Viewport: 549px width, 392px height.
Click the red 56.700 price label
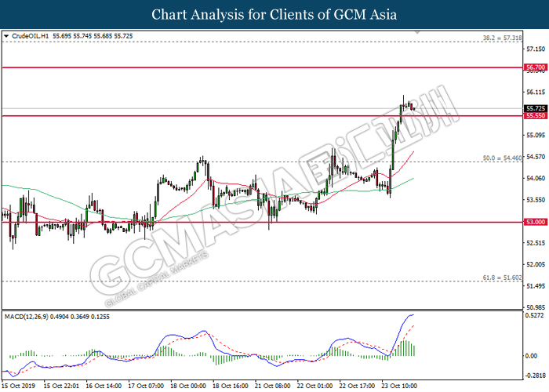click(x=536, y=67)
